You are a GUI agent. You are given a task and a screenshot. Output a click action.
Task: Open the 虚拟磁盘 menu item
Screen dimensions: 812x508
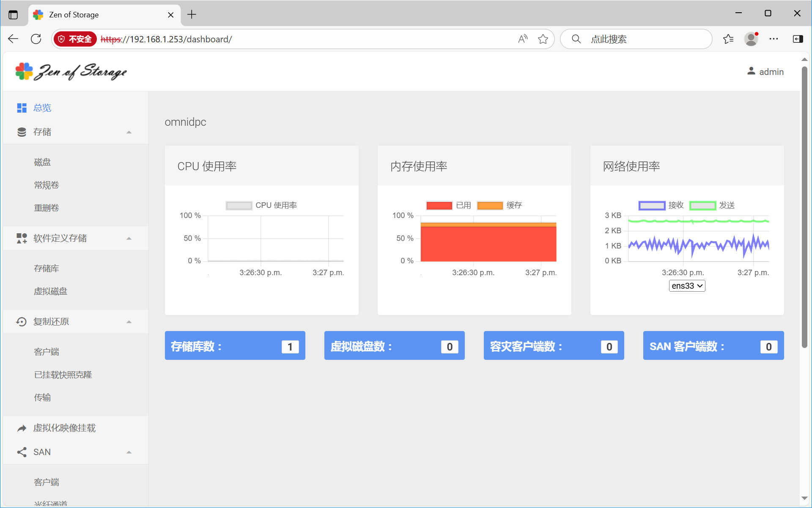tap(51, 291)
